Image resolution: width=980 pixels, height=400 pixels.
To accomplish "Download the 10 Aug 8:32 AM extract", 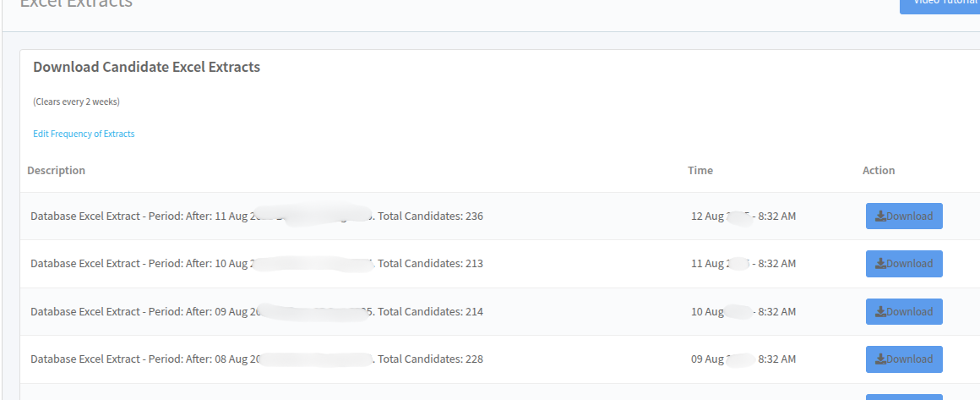I will point(904,312).
